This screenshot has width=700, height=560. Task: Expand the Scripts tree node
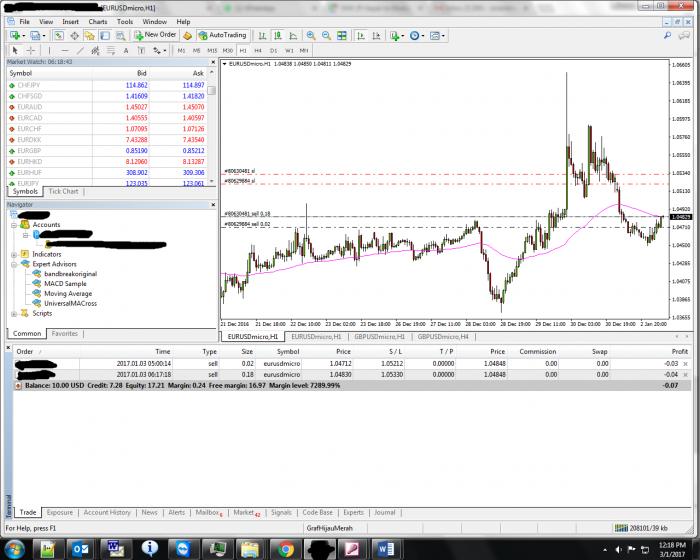(14, 313)
